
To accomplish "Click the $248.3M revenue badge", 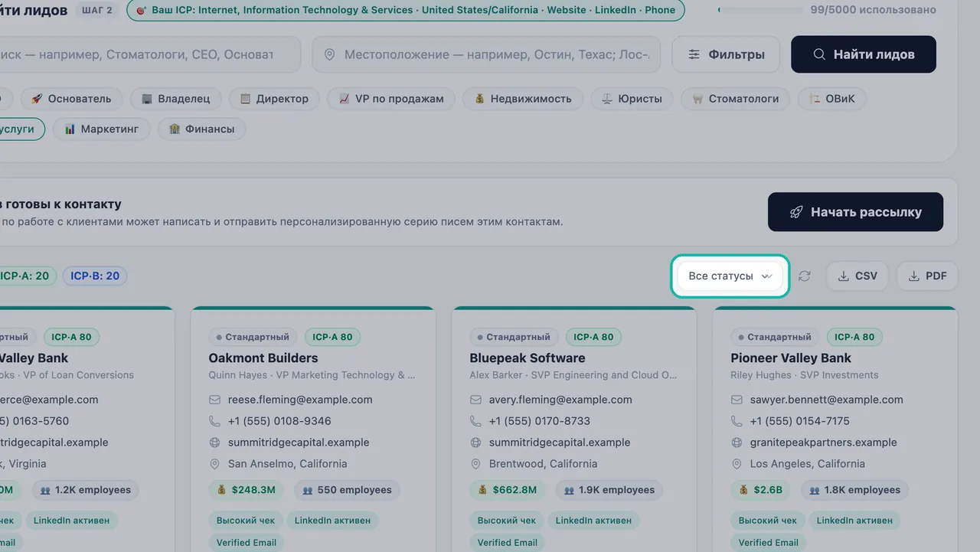I will tap(247, 490).
